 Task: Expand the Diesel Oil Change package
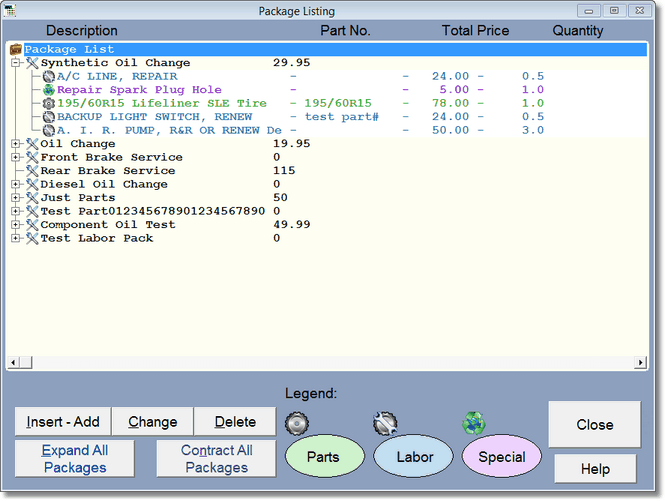tap(16, 185)
